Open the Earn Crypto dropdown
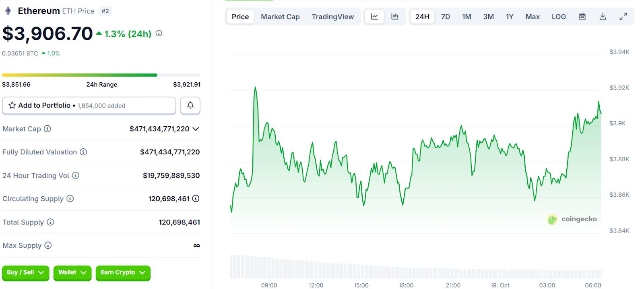This screenshot has height=289, width=644. (x=123, y=272)
